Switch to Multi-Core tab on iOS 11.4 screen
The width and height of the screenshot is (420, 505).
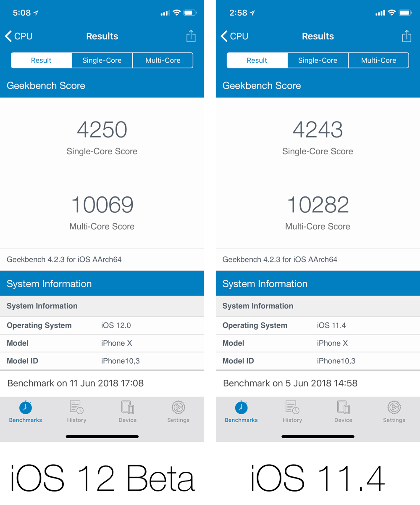click(x=379, y=60)
